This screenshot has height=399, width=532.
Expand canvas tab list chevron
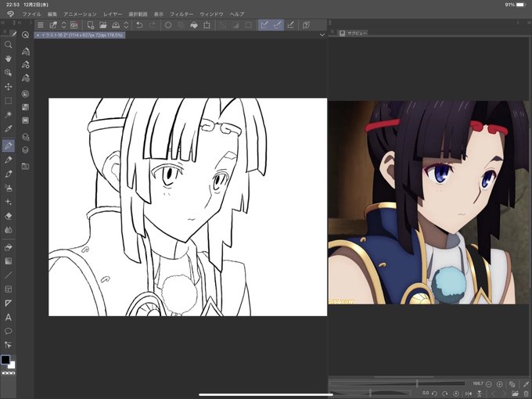click(322, 34)
